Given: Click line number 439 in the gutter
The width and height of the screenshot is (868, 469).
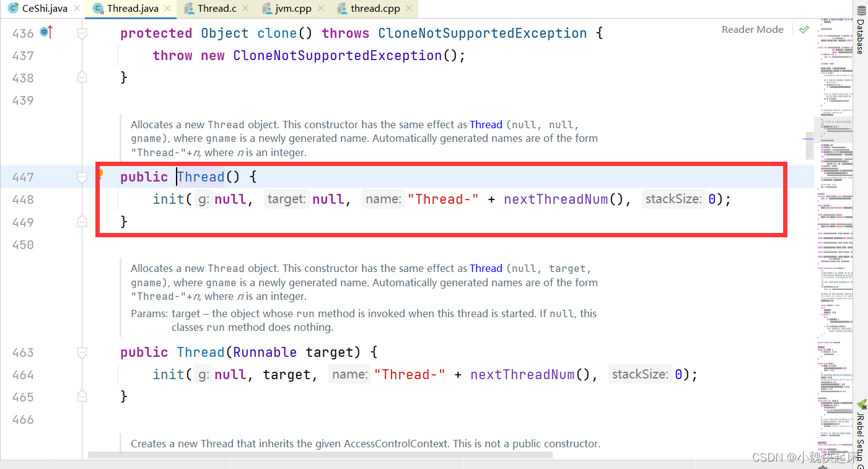Looking at the screenshot, I should pos(23,100).
